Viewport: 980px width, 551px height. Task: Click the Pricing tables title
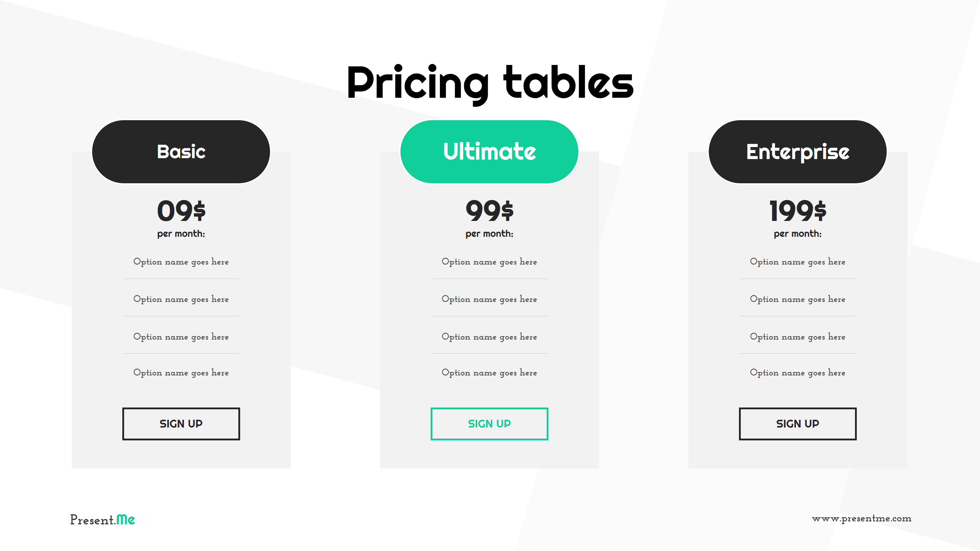pos(490,83)
